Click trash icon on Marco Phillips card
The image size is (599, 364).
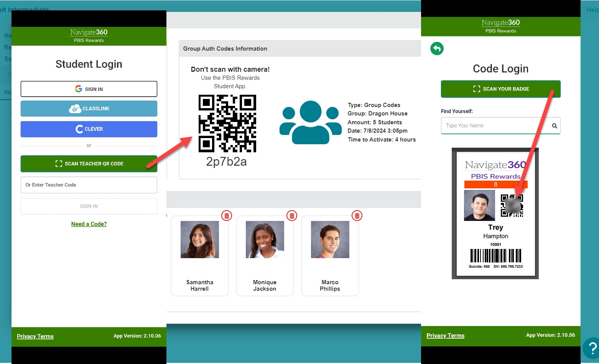coord(357,216)
